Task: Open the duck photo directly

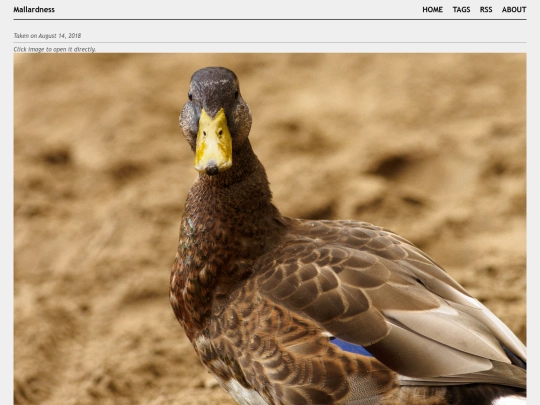Action: [270, 229]
